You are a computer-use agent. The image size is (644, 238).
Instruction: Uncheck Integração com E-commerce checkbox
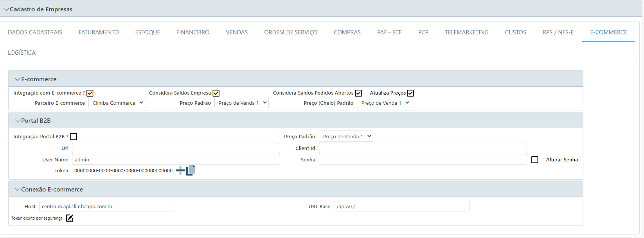coord(90,93)
